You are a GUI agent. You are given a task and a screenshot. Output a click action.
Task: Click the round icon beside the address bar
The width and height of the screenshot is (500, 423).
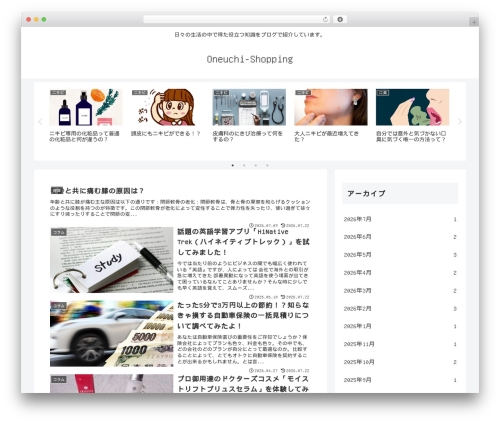[x=340, y=19]
